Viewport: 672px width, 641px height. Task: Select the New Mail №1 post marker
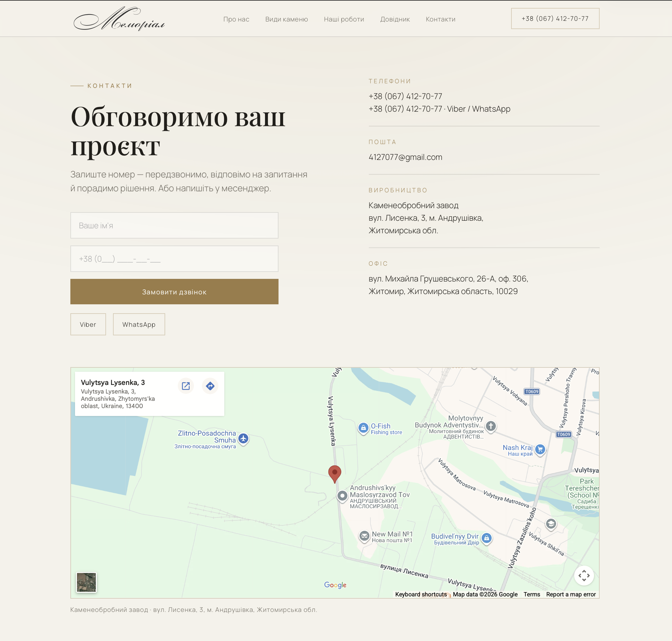[x=364, y=537]
